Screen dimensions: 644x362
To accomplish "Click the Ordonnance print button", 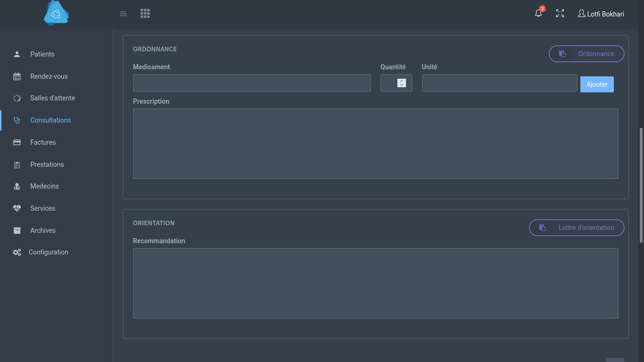I will (x=586, y=54).
